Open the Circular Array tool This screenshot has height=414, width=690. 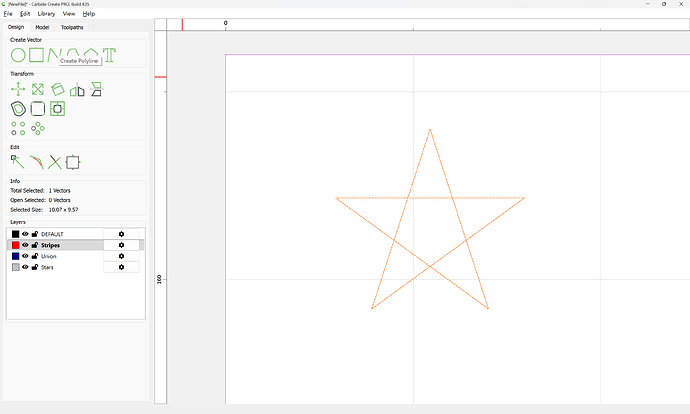coord(38,128)
